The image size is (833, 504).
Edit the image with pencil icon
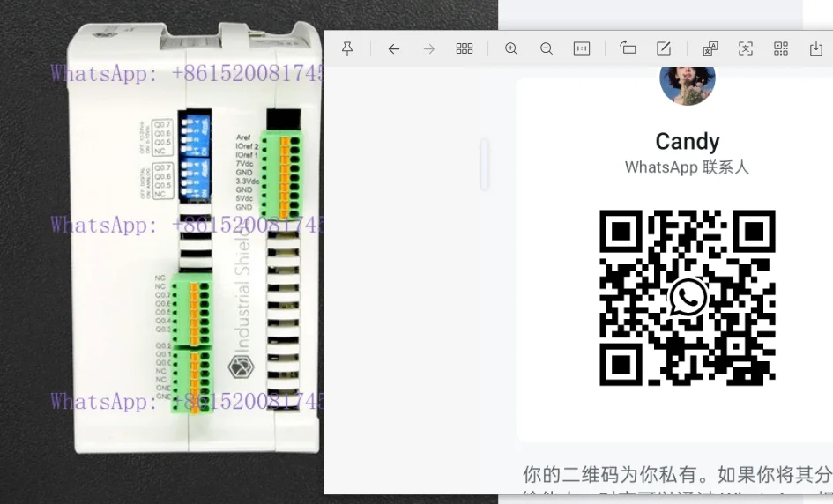(664, 48)
